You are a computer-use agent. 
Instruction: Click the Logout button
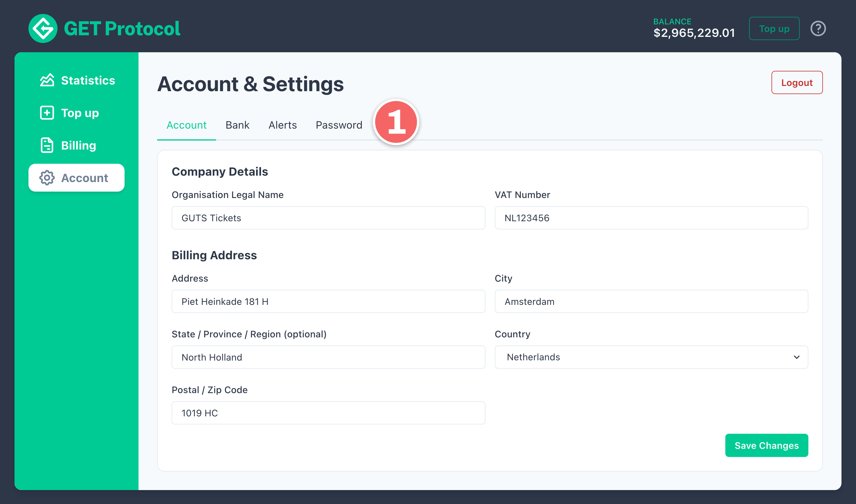(x=796, y=82)
